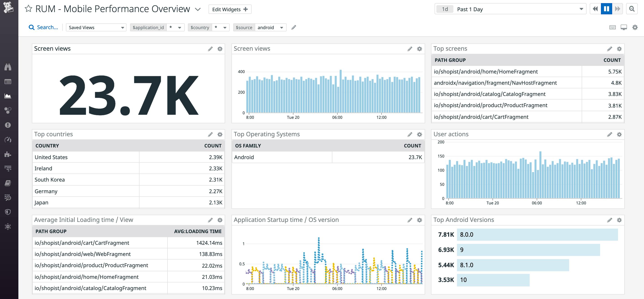Edit the Top screens widget with the pencil
This screenshot has height=299, width=644.
[610, 49]
